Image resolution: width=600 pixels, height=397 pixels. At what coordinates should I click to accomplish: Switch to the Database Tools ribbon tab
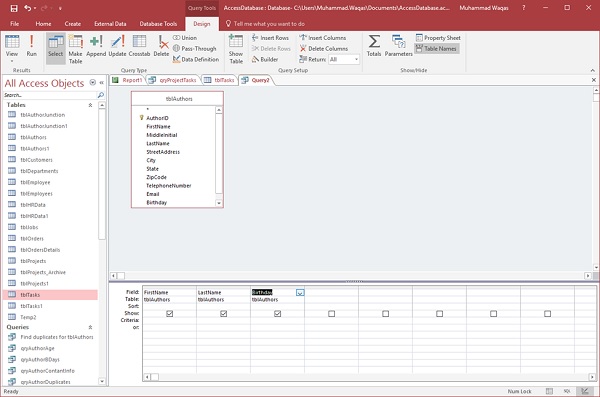(158, 24)
